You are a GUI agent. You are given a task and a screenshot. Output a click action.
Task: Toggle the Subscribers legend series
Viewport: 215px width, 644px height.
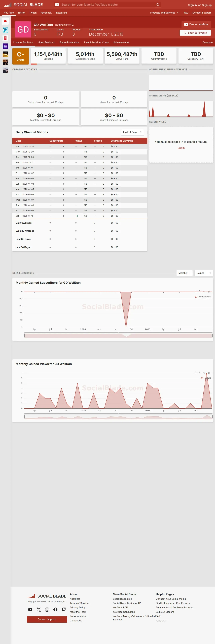click(202, 297)
